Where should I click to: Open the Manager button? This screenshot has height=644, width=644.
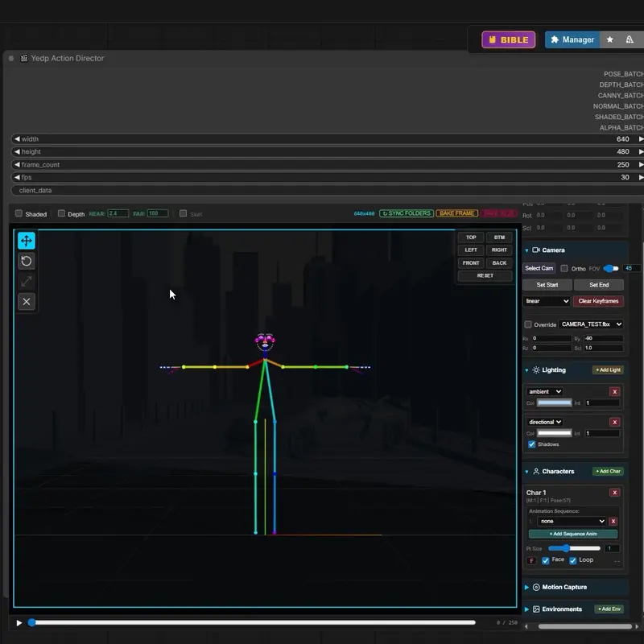pyautogui.click(x=572, y=39)
